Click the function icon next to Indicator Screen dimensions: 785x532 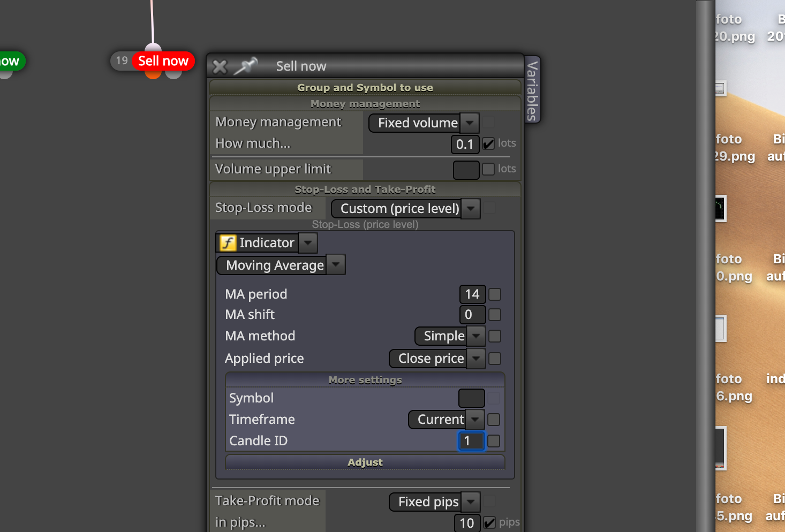click(x=228, y=243)
